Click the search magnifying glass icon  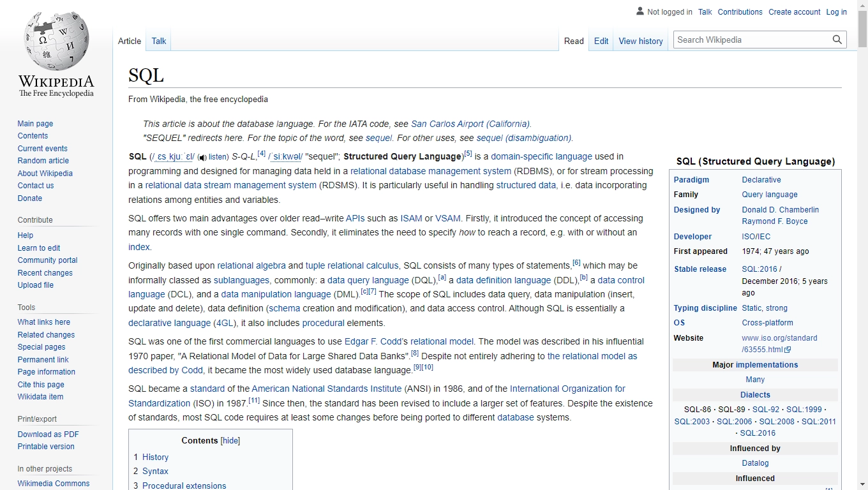click(837, 40)
